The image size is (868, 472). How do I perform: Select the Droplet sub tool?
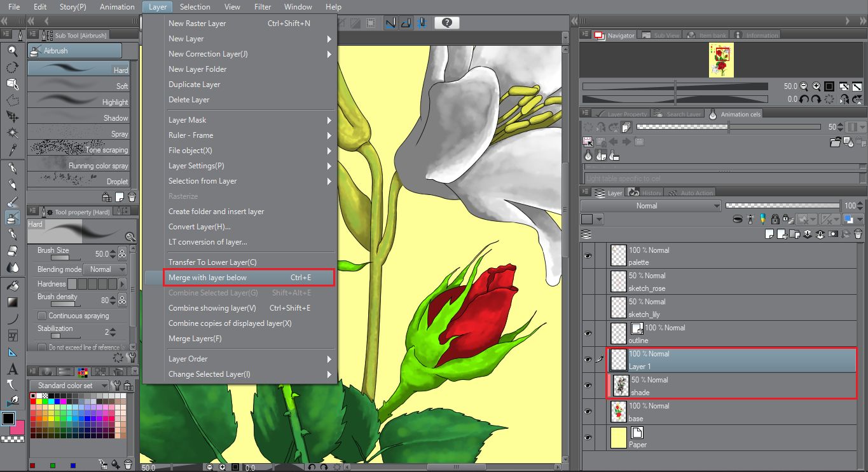pos(79,179)
